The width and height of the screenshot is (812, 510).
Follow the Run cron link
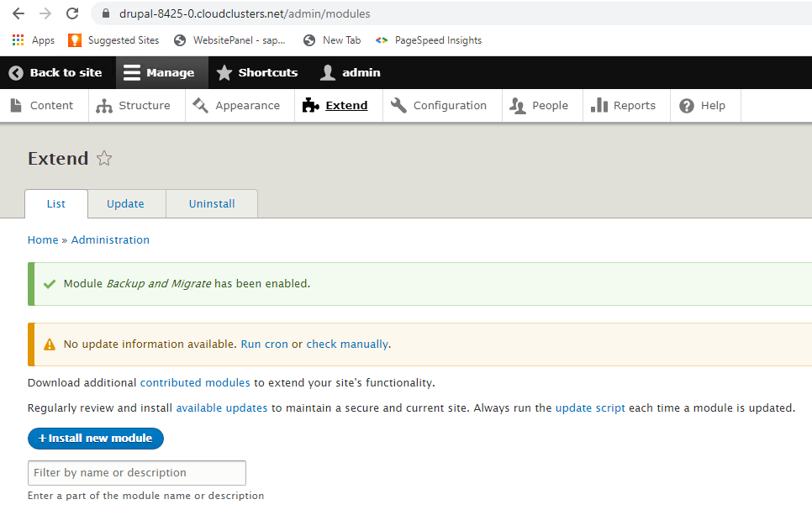click(264, 344)
